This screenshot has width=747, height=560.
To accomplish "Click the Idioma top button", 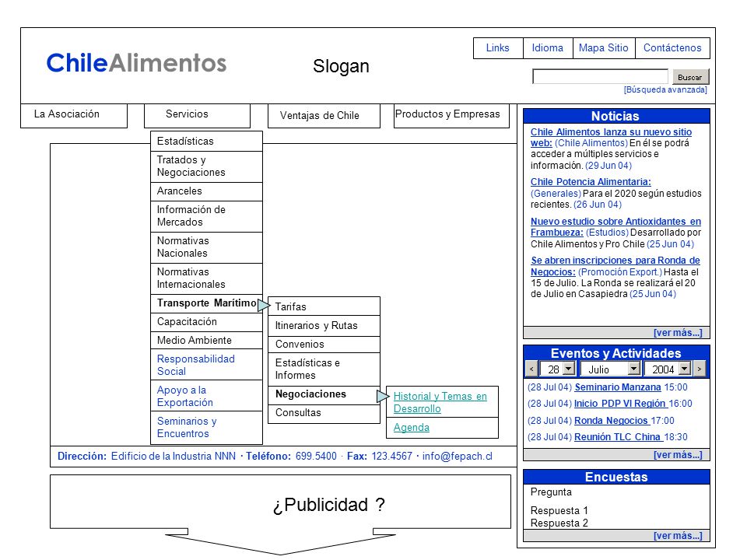I will coord(548,48).
